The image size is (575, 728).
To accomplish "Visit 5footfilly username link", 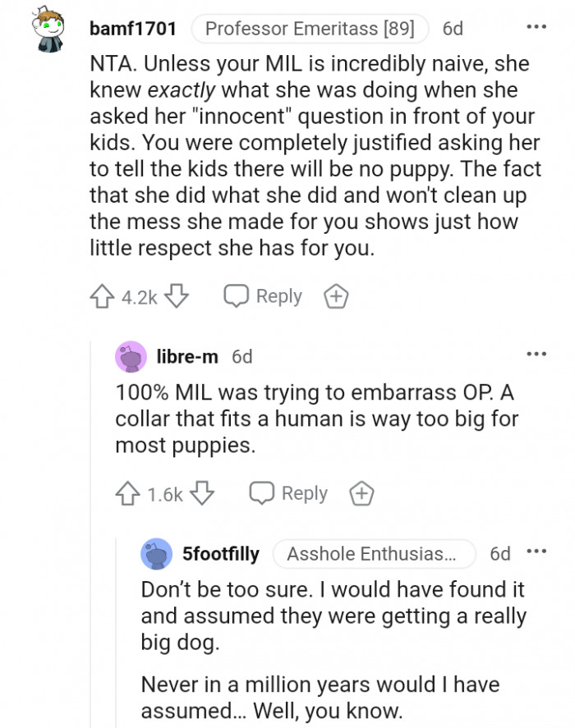I will pos(220,554).
